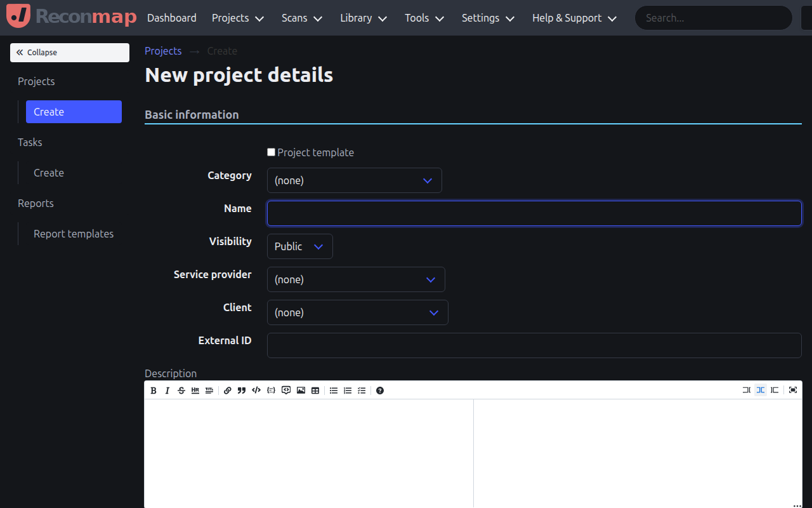812x508 pixels.
Task: Apply italic formatting in the editor toolbar
Action: [x=167, y=390]
